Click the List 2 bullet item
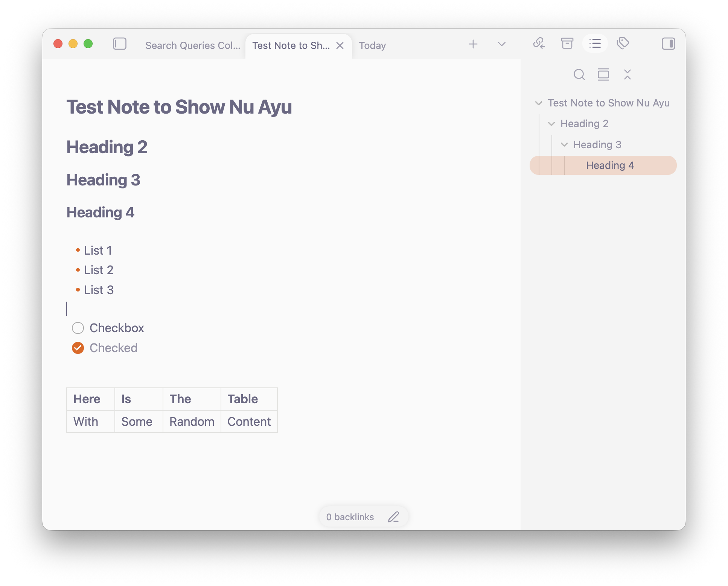Viewport: 728px width, 586px height. coord(99,270)
